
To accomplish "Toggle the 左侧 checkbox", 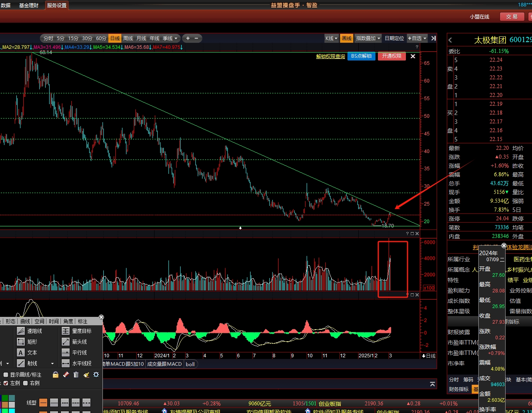I will point(6,383).
